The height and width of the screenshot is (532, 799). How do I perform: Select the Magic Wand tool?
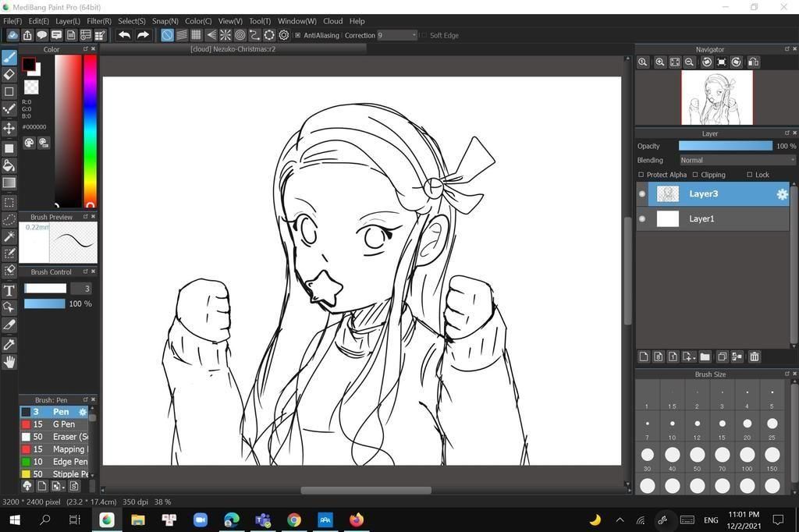click(x=9, y=236)
